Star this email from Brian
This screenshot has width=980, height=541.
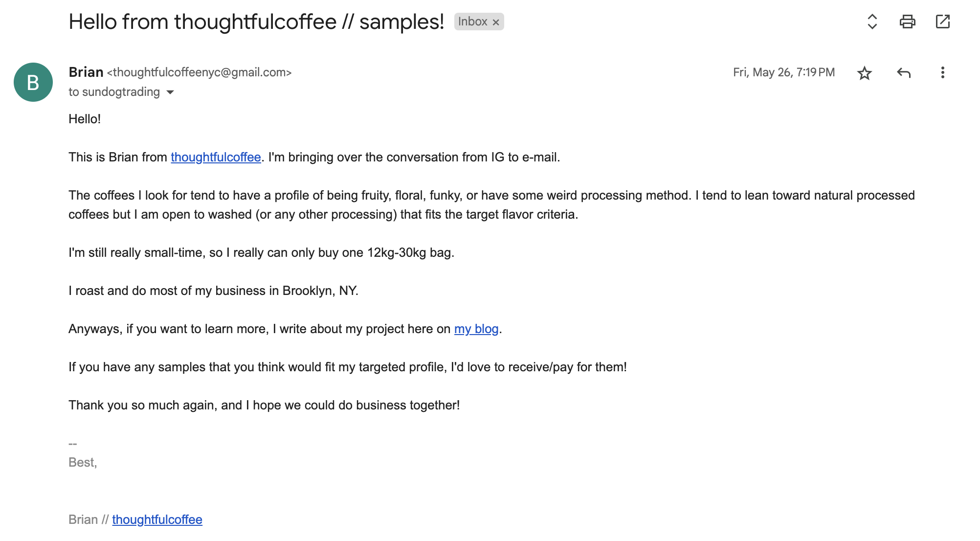coord(865,72)
